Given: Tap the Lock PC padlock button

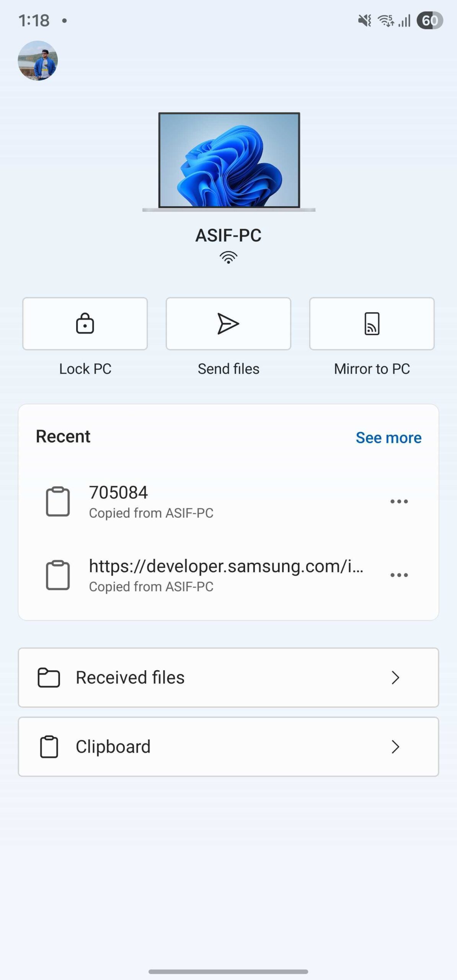Looking at the screenshot, I should 85,323.
